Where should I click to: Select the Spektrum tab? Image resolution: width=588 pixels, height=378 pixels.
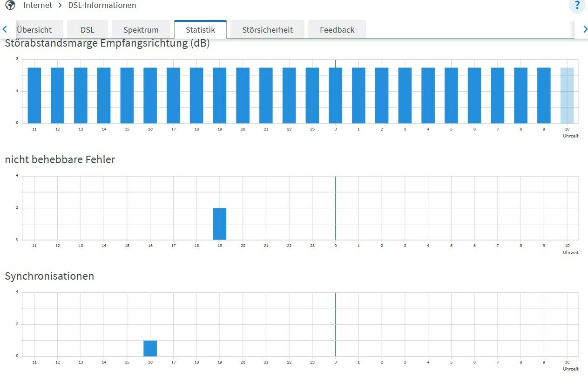coord(141,30)
